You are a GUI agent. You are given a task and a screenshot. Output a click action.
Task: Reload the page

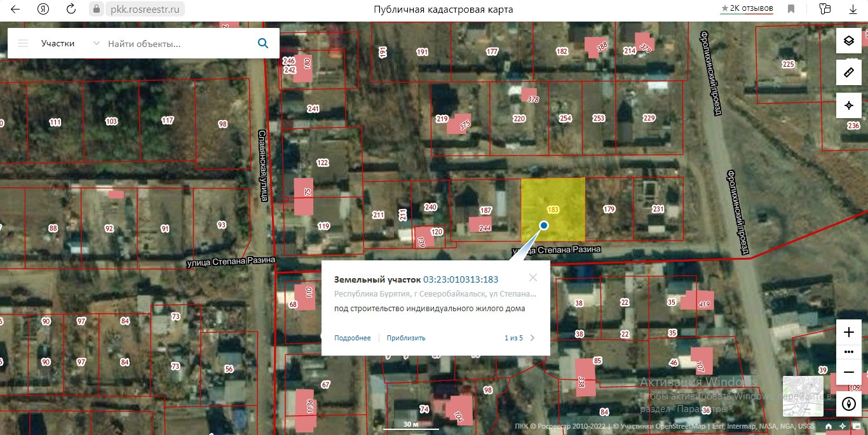click(x=71, y=9)
